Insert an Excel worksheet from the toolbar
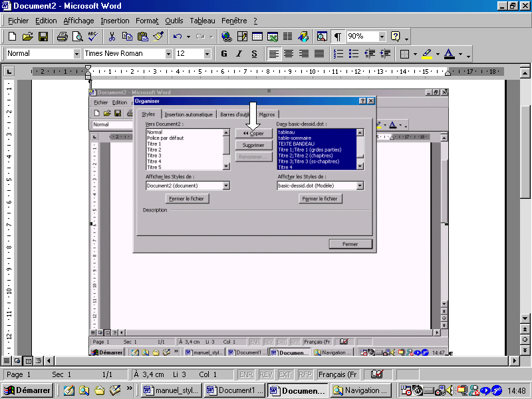Image resolution: width=532 pixels, height=399 pixels. pyautogui.click(x=273, y=37)
